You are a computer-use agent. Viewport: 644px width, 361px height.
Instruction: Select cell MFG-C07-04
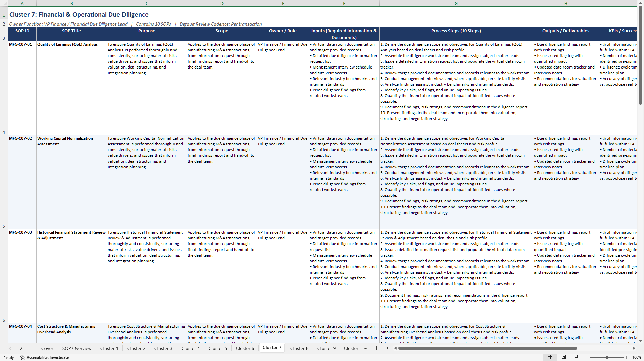[22, 333]
